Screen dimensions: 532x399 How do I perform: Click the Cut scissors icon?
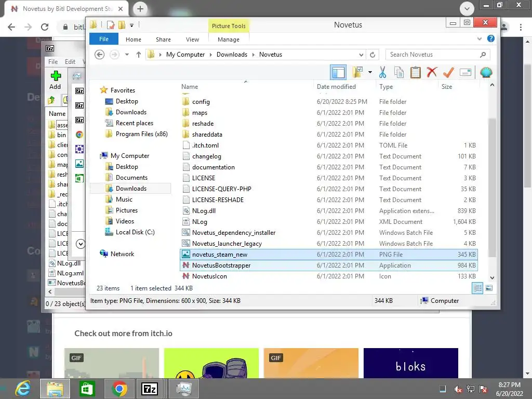[382, 72]
